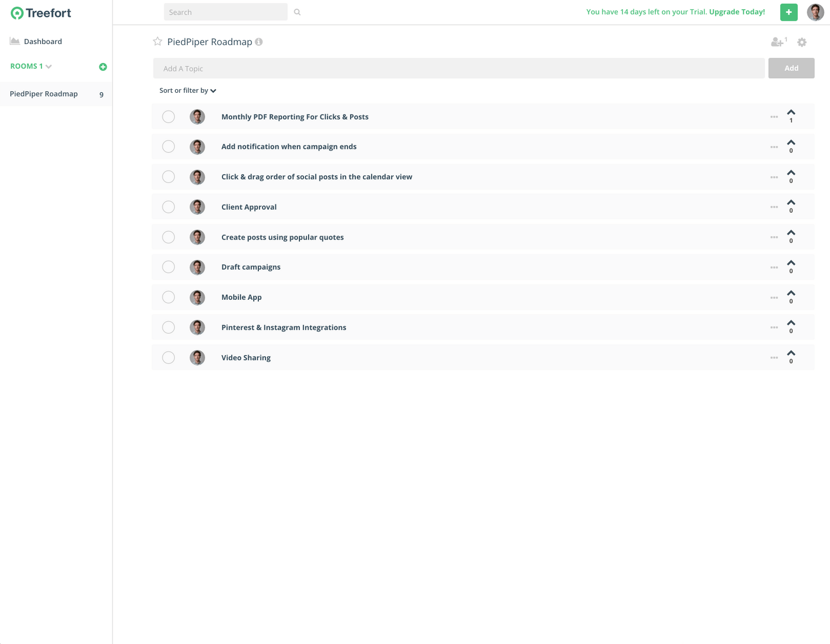
Task: Check the Mobile App topic circle
Action: (169, 297)
